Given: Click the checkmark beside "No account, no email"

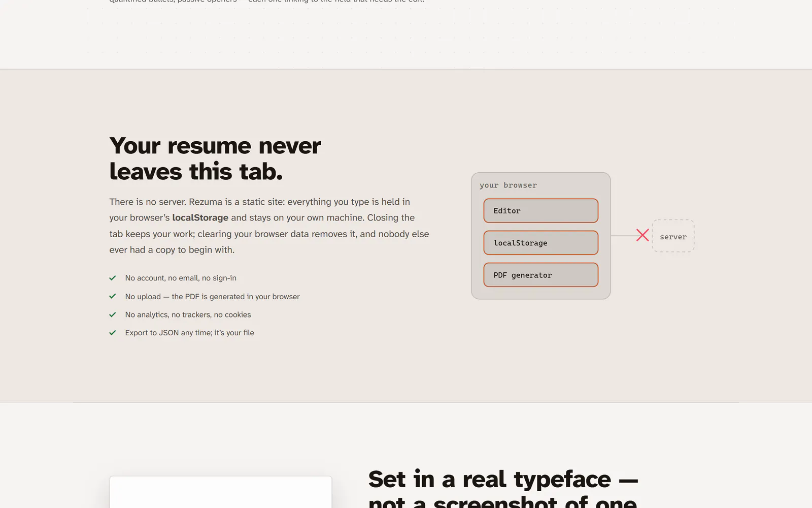Looking at the screenshot, I should (x=113, y=278).
